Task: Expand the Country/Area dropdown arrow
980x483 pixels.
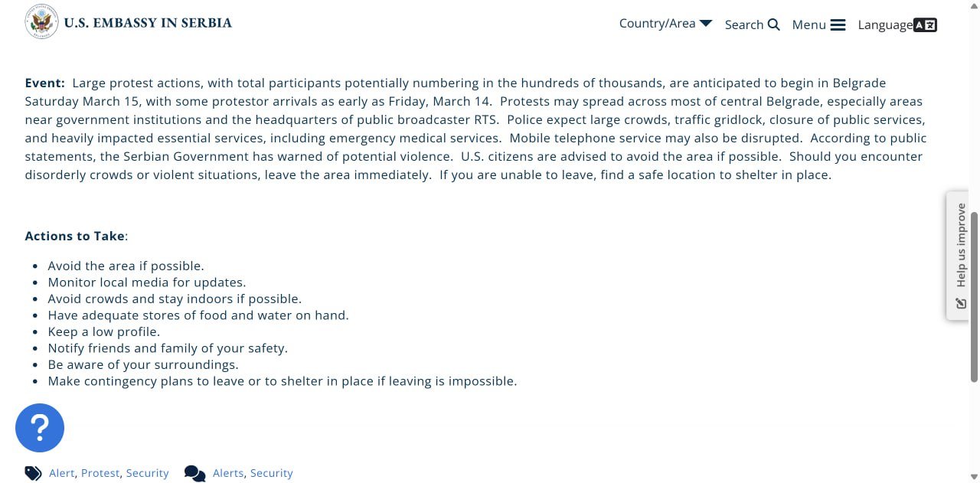Action: 706,24
